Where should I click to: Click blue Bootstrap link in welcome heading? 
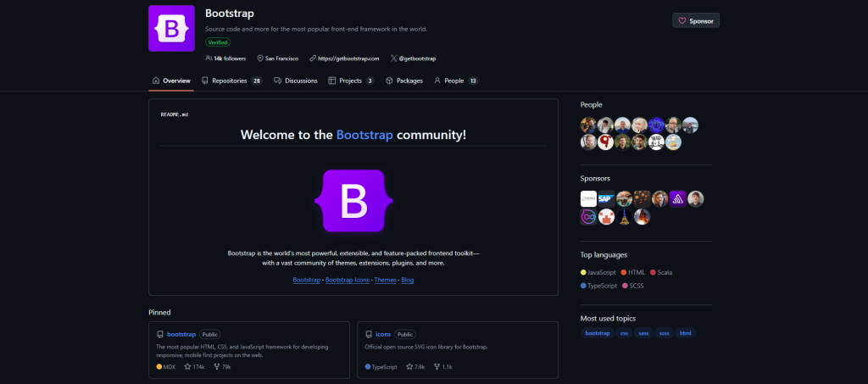[x=364, y=135]
